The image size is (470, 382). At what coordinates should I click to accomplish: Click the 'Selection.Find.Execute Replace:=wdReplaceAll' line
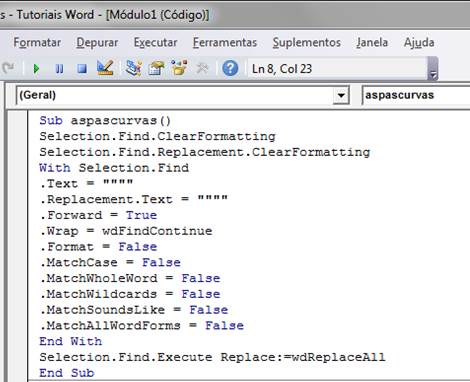pos(212,357)
